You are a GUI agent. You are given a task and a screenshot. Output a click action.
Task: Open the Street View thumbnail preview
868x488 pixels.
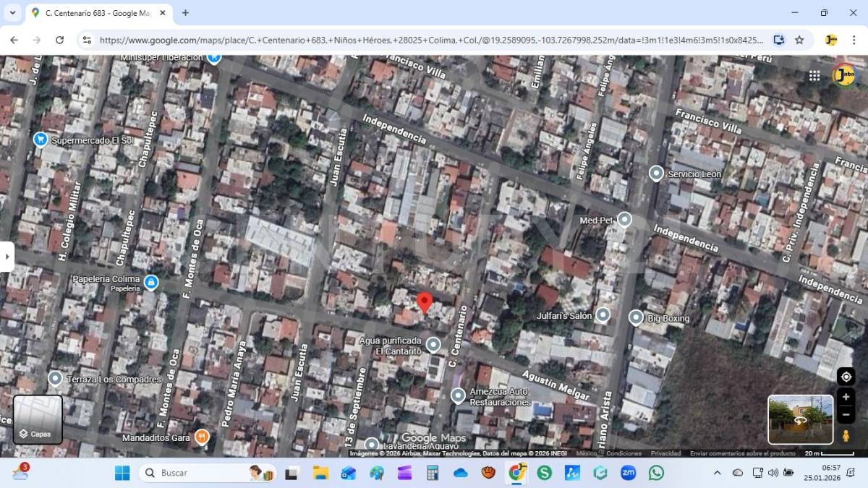pos(800,419)
